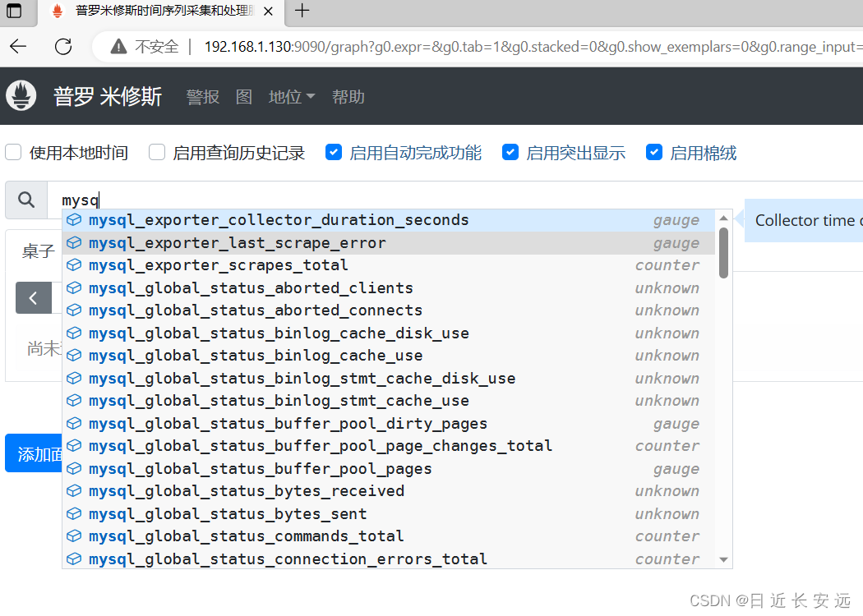Image resolution: width=863 pixels, height=616 pixels.
Task: Open the tab actions sidebar icon
Action: [14, 11]
